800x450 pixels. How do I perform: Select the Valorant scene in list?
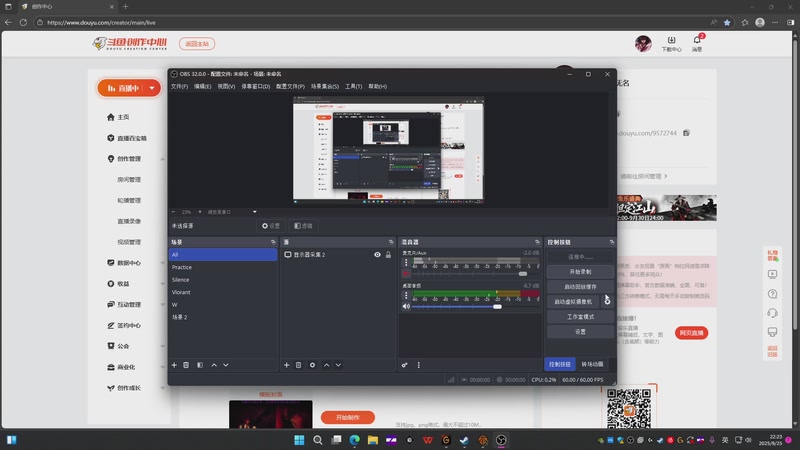coord(223,292)
